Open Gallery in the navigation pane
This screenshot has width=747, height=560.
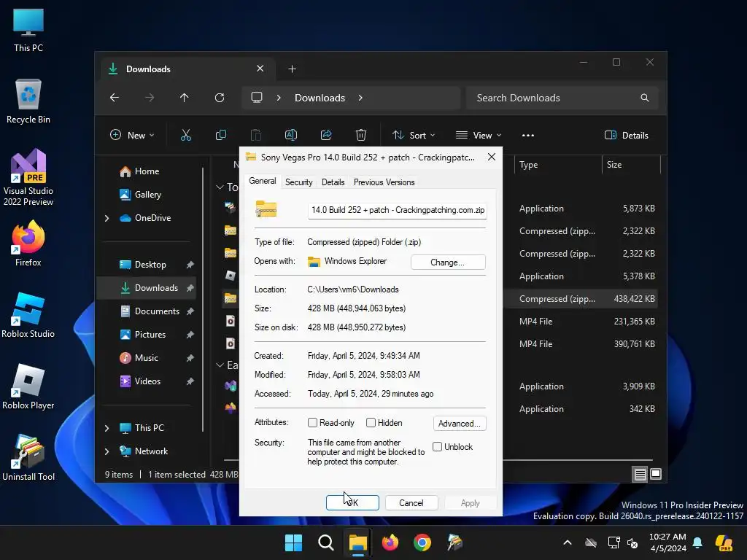click(x=148, y=195)
